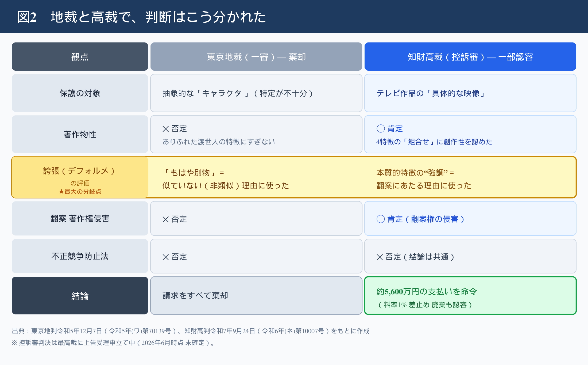Click the '東京地裁(一審)— 棄却' column header

[256, 56]
